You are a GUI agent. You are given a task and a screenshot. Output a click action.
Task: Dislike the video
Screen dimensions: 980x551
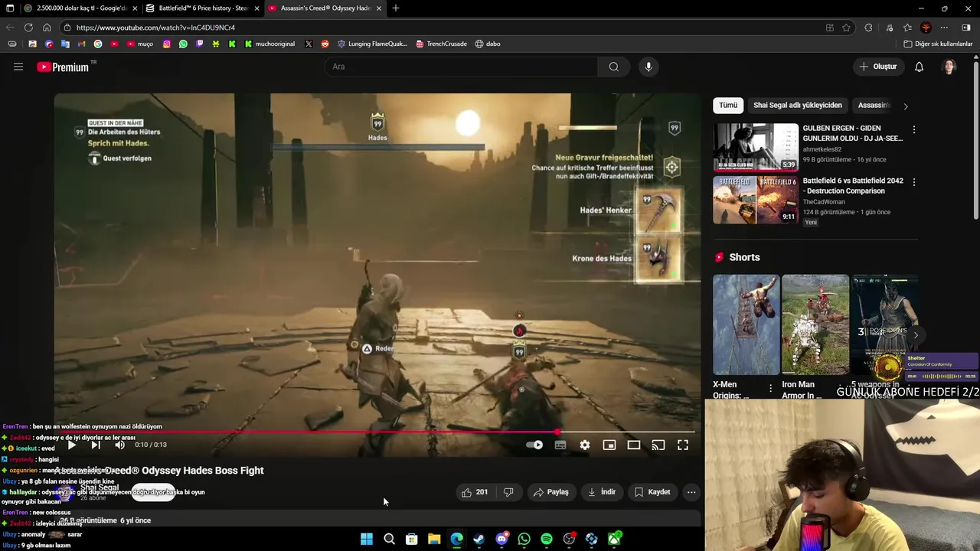coord(508,492)
